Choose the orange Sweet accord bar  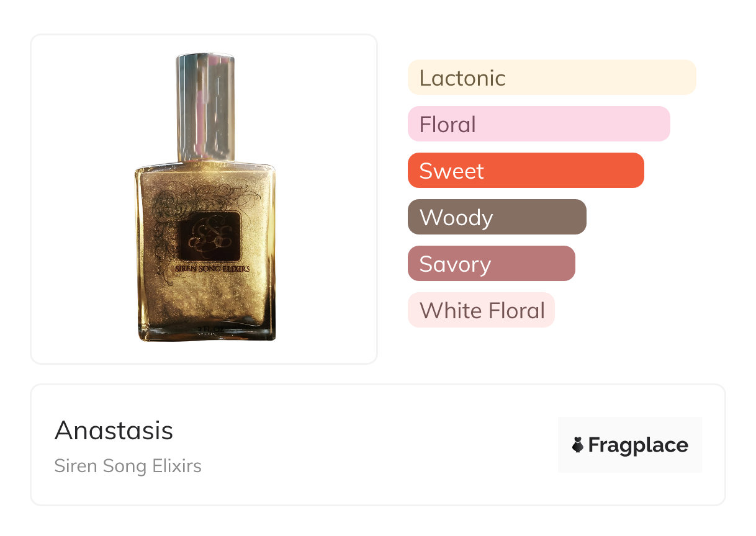pyautogui.click(x=525, y=171)
